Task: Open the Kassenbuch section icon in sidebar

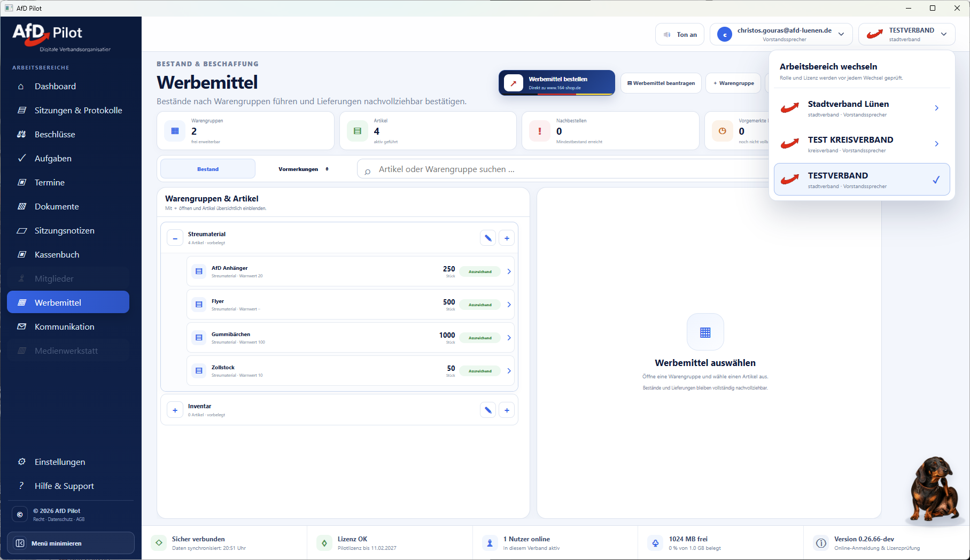Action: tap(22, 254)
